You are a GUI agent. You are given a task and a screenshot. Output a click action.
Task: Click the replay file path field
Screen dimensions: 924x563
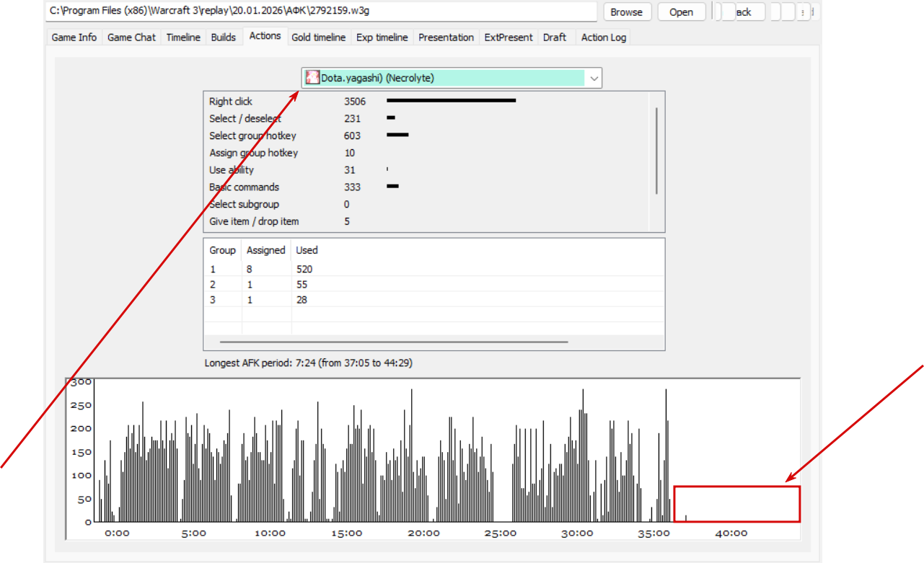[x=322, y=12]
